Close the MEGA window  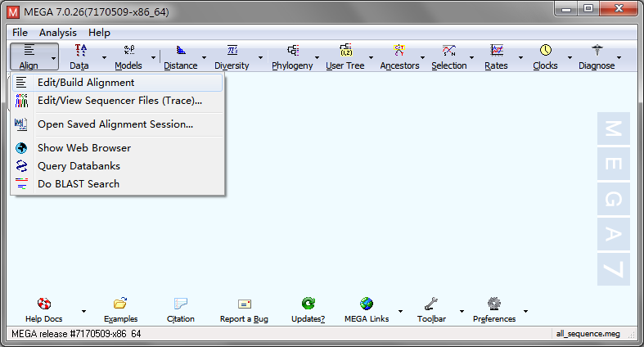[x=619, y=9]
